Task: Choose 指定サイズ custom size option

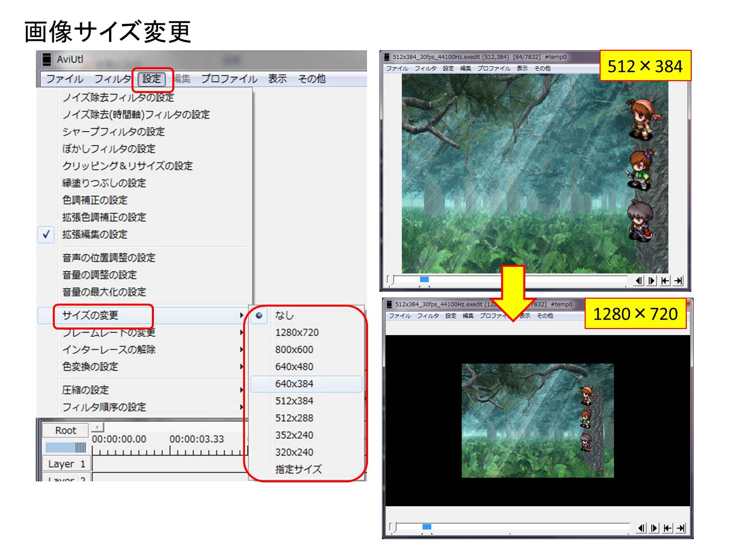Action: coord(298,469)
